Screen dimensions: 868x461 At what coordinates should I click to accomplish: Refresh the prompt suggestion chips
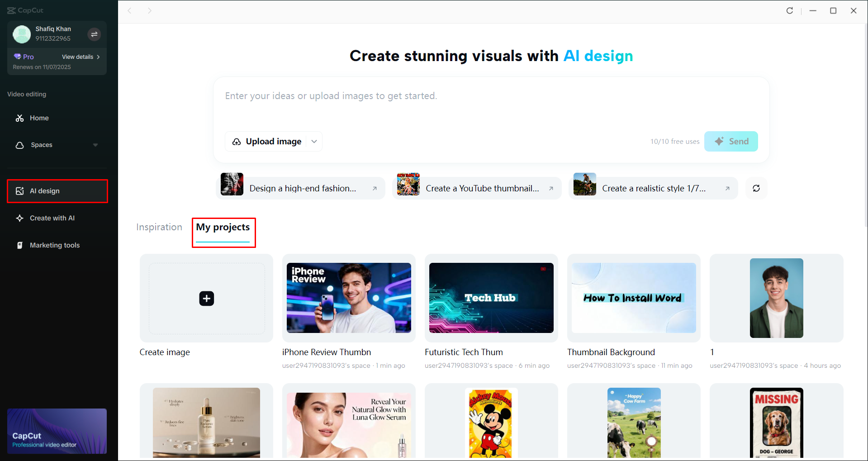click(x=756, y=188)
